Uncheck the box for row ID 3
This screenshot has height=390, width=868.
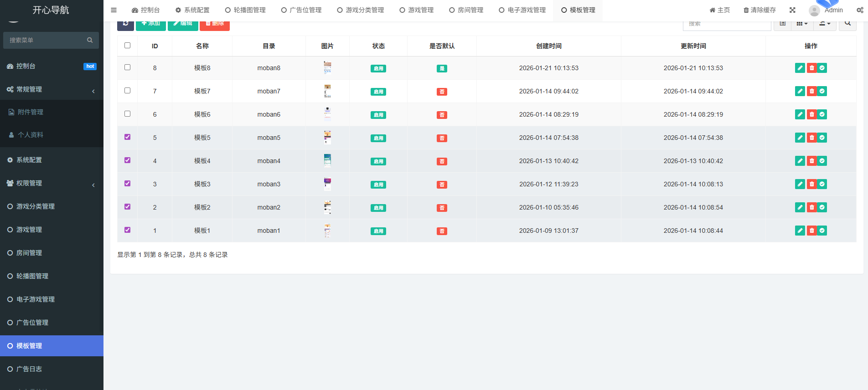(x=127, y=184)
